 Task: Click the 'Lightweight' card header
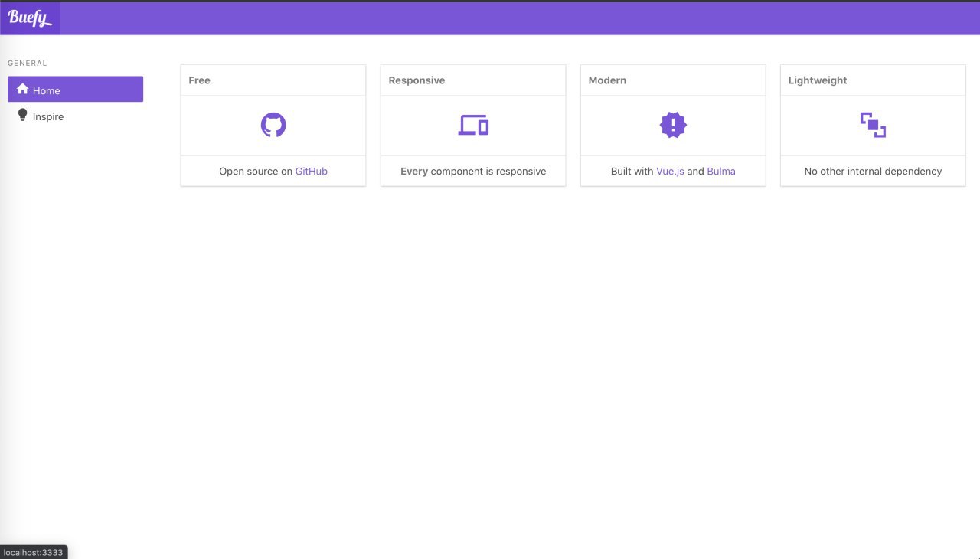coord(873,80)
